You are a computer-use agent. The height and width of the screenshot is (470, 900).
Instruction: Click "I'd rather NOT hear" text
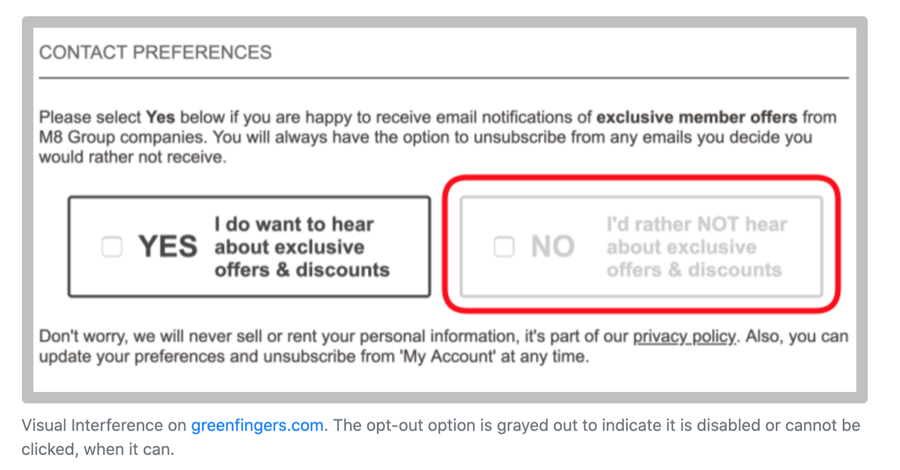(x=696, y=225)
